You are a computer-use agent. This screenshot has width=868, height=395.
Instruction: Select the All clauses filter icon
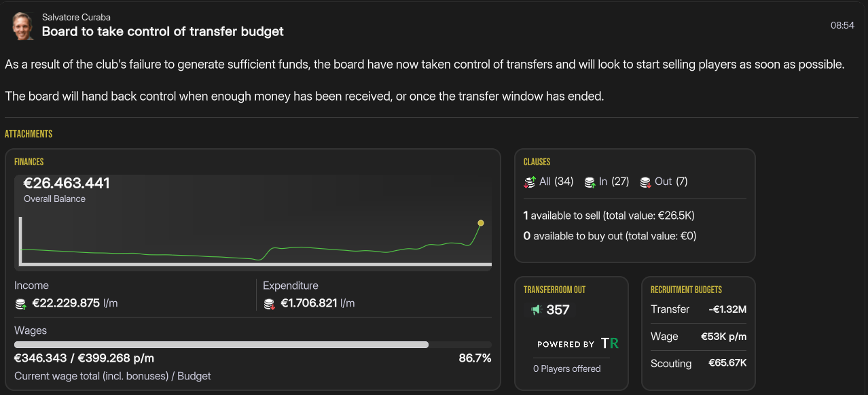[x=530, y=182]
